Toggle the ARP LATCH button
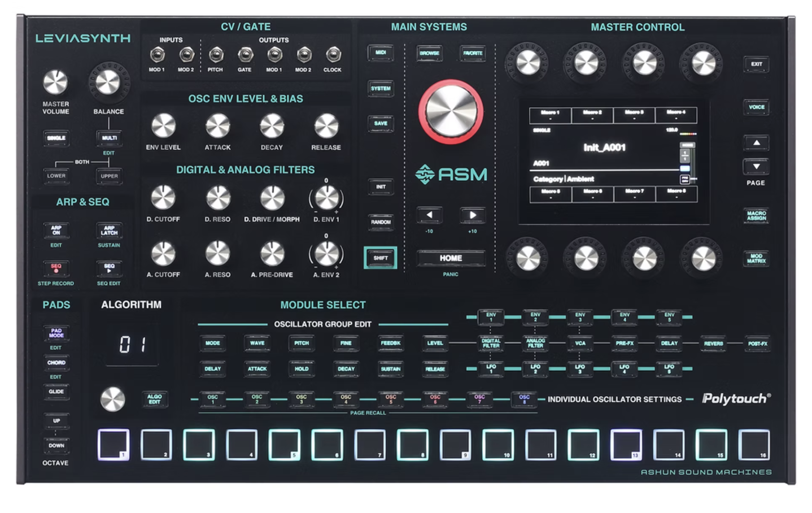The width and height of the screenshot is (812, 513). pos(109,231)
